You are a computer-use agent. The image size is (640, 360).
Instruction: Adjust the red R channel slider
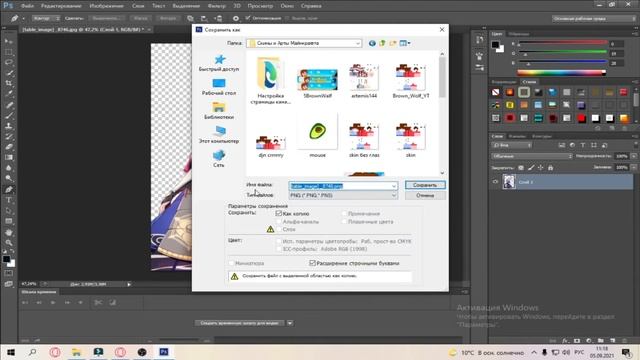[562, 44]
